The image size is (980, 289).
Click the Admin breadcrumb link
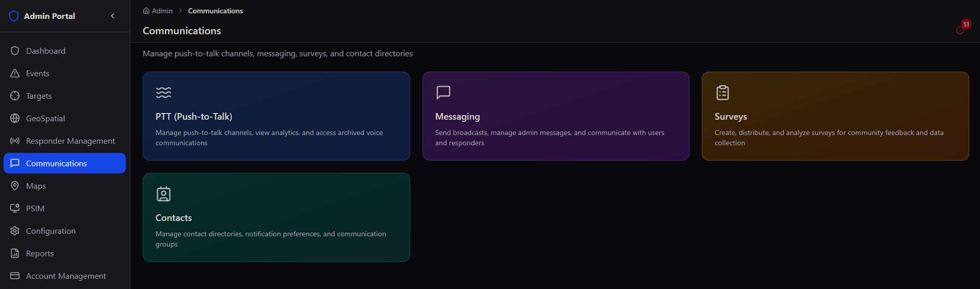tap(162, 11)
